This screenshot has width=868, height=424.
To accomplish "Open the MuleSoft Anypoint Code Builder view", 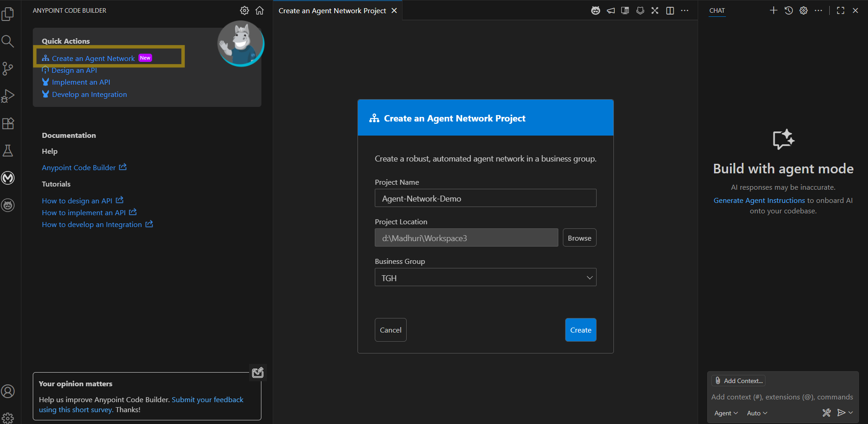I will pos(8,178).
